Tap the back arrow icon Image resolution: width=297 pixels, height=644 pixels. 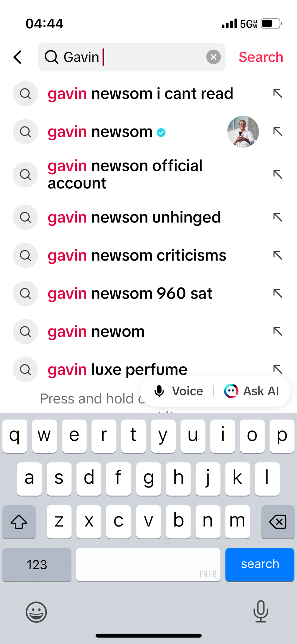coord(18,57)
